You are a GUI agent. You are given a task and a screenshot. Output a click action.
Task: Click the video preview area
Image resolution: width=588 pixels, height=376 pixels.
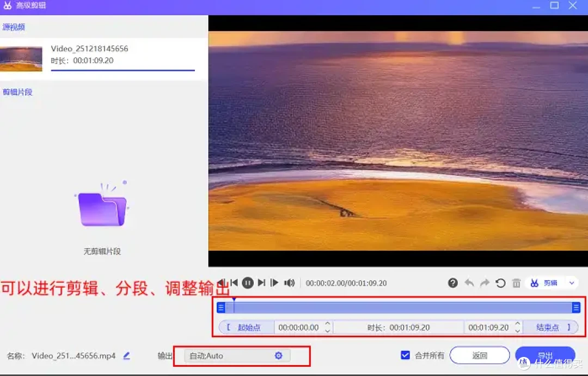click(x=398, y=141)
